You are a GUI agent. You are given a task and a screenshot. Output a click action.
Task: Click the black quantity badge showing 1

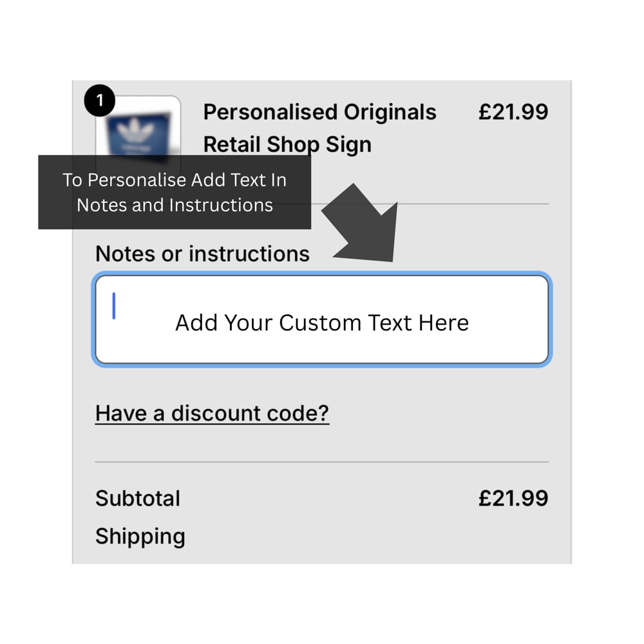(x=99, y=101)
